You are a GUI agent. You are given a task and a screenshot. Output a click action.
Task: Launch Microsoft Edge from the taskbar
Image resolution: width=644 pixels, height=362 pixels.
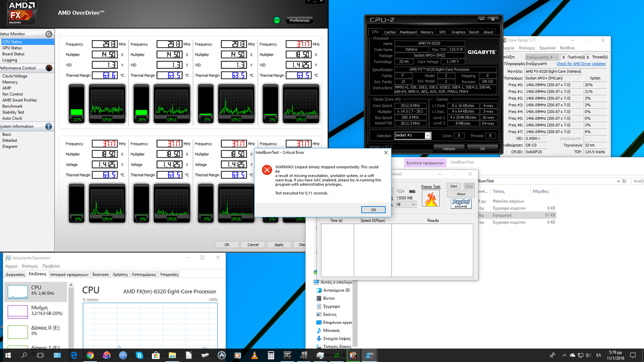73,355
